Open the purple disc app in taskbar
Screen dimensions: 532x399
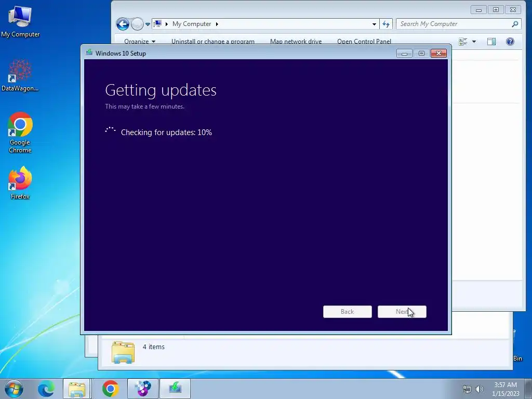(143, 389)
